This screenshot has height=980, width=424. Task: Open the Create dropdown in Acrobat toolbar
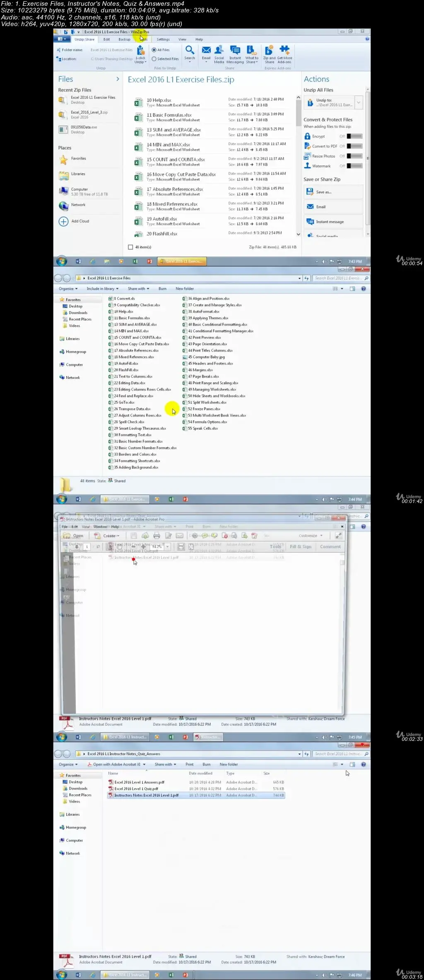(107, 536)
